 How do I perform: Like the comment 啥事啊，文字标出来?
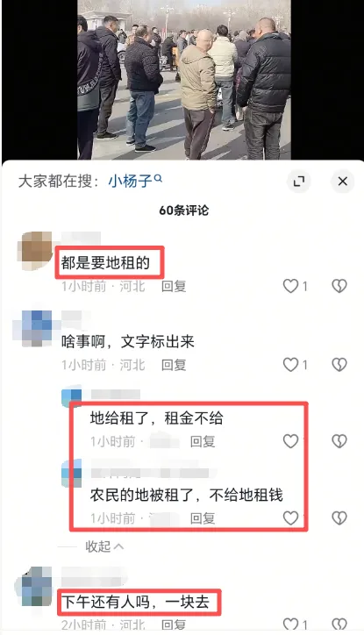tap(290, 365)
